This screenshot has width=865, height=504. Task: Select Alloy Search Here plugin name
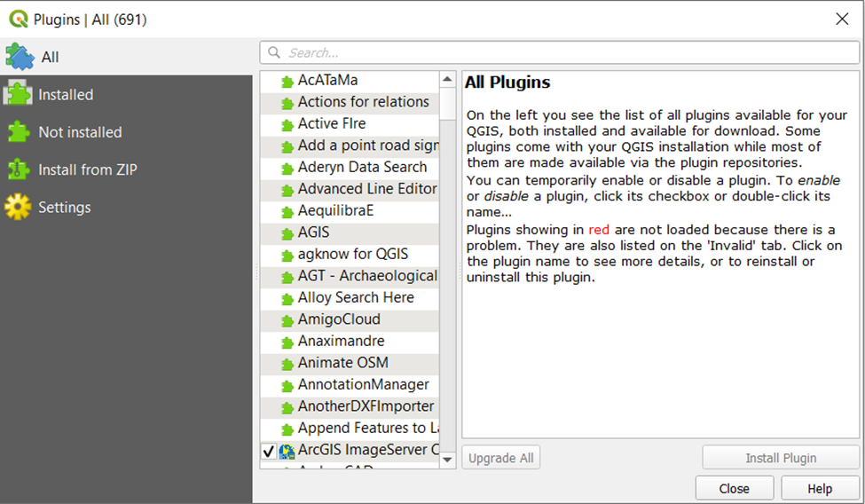tap(356, 297)
